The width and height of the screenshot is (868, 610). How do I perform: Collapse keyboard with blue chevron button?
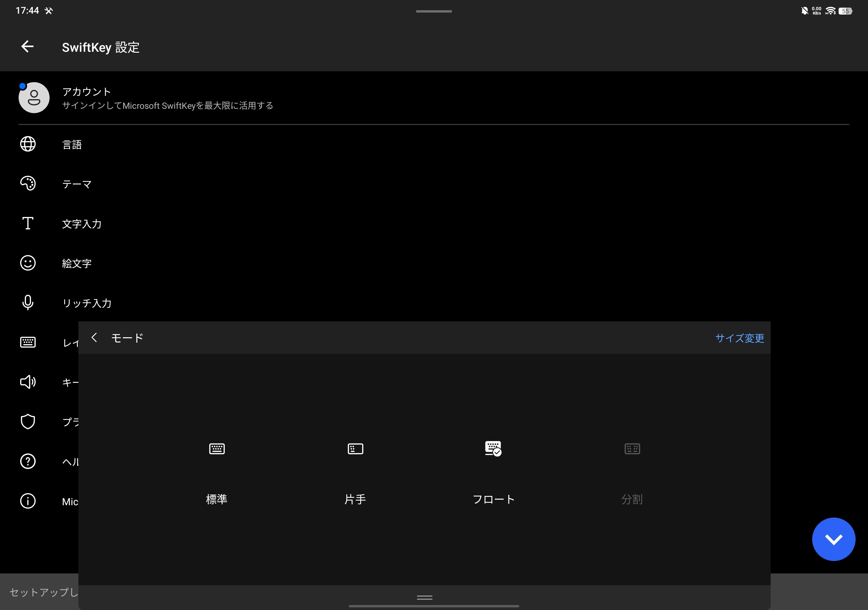834,539
